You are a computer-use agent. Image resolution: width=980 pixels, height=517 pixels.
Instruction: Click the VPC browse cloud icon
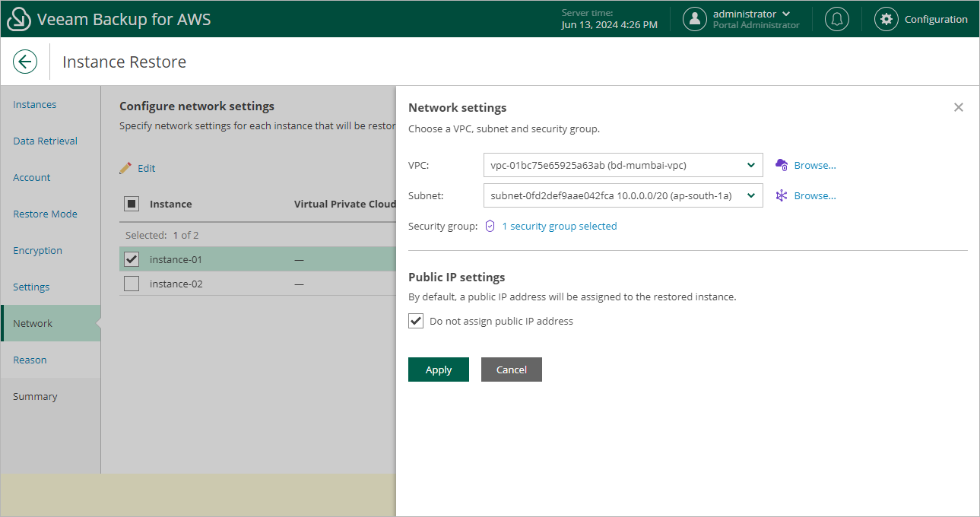(x=782, y=165)
